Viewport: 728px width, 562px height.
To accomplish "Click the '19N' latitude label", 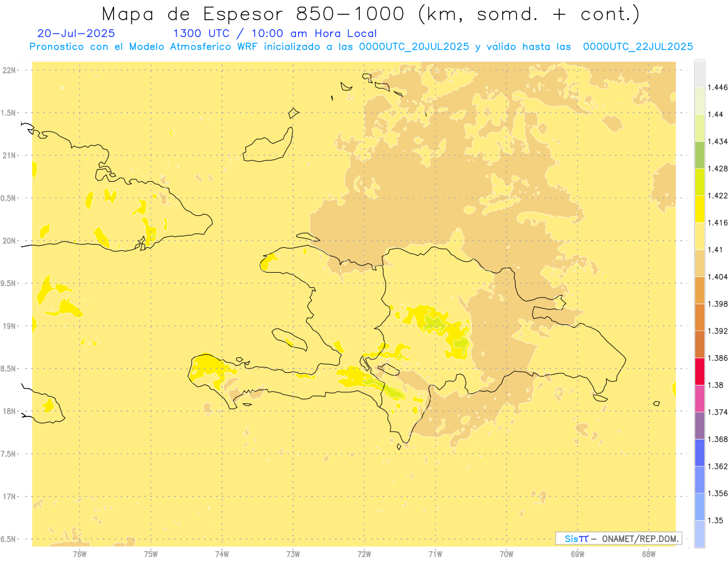I will tap(9, 326).
